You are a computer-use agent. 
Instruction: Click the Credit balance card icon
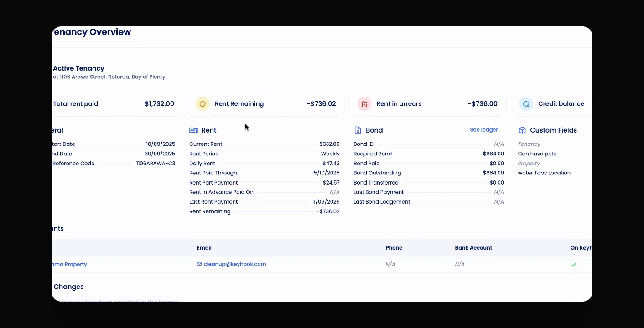tap(526, 104)
